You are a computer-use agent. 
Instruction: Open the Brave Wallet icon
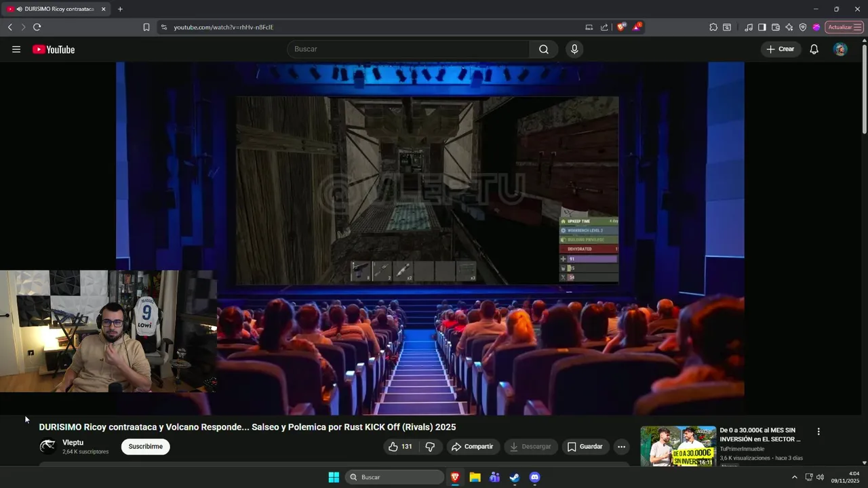click(776, 27)
